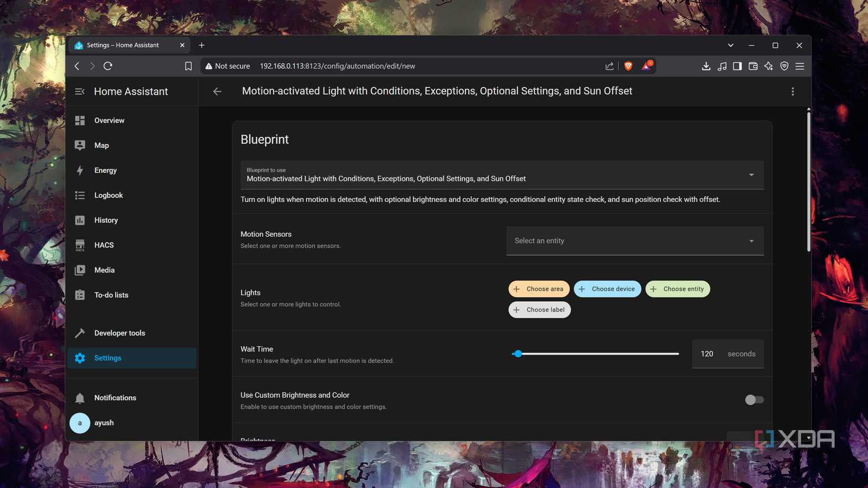Screen dimensions: 868x488
Task: Select the Settings – Home Assistant tab
Action: 123,45
